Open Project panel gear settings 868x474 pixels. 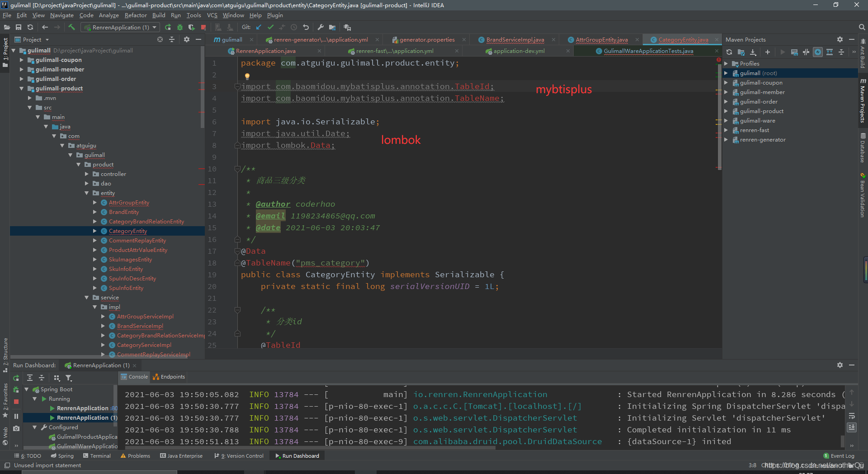coord(187,39)
